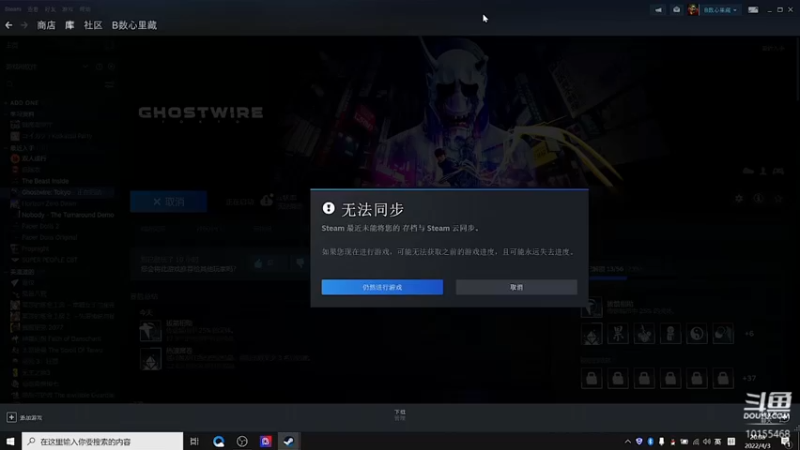Open the 社区 tab
Screen dimensions: 800x450
[93, 25]
